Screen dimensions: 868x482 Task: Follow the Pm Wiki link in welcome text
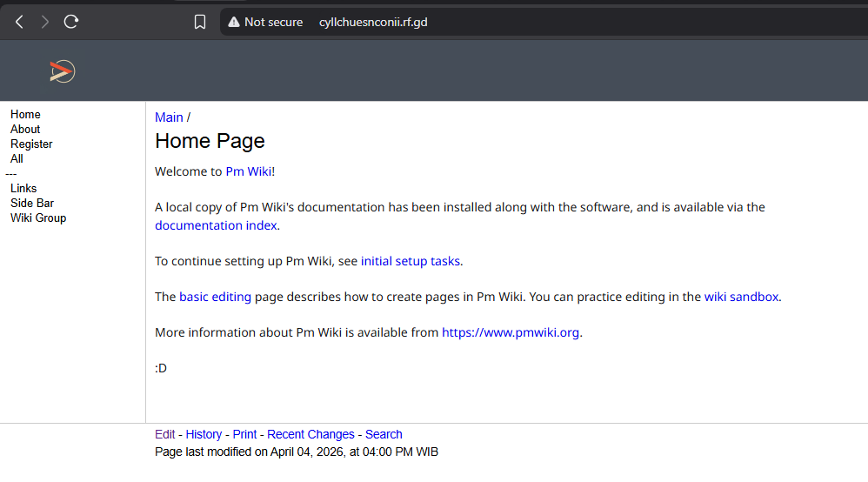click(x=249, y=171)
